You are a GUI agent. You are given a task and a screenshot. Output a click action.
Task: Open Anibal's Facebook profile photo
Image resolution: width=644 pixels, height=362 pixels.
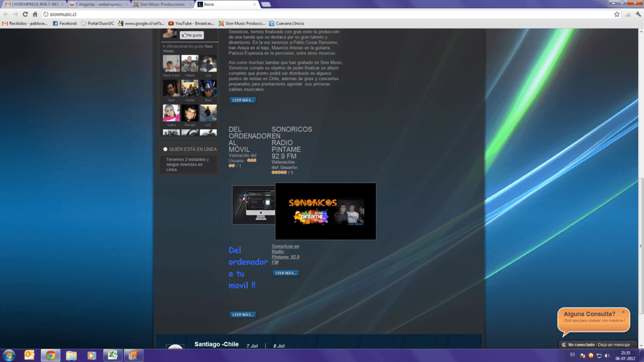tap(190, 88)
